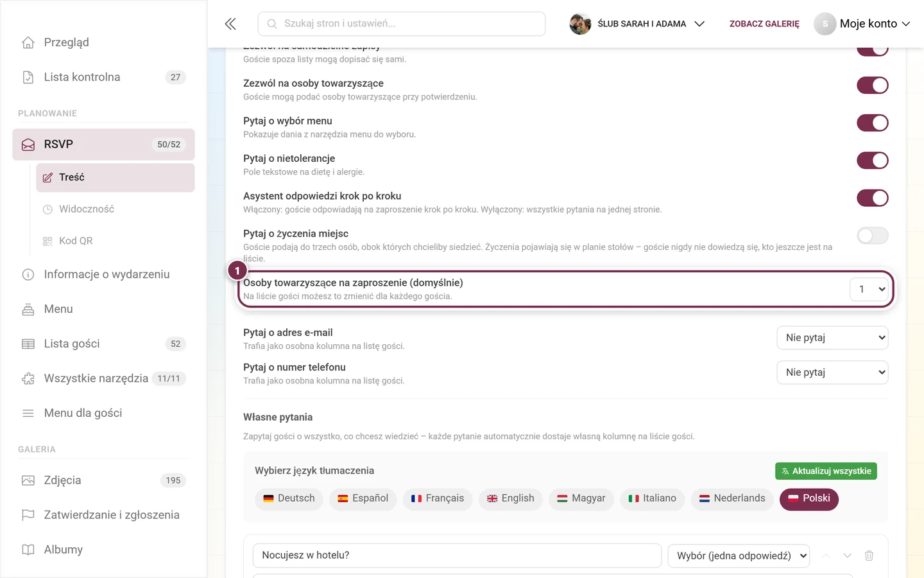The height and width of the screenshot is (578, 924).
Task: Toggle Pytaj o wybór menu switch
Action: coord(873,123)
